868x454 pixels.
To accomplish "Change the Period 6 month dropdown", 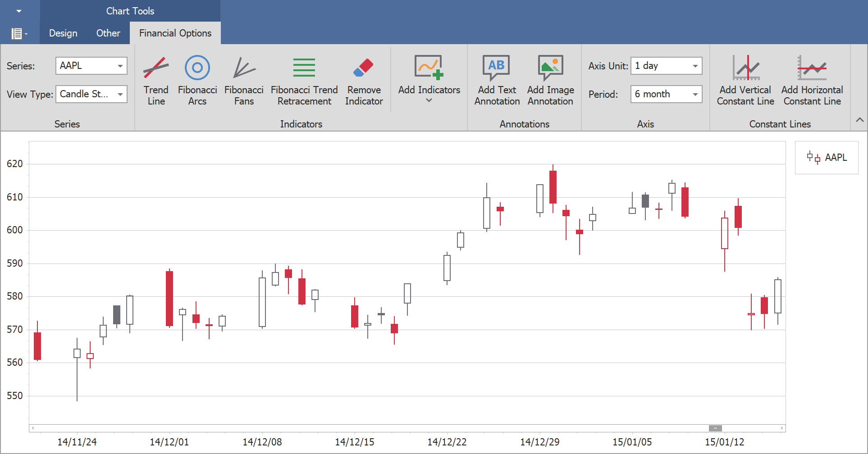I will tap(695, 94).
